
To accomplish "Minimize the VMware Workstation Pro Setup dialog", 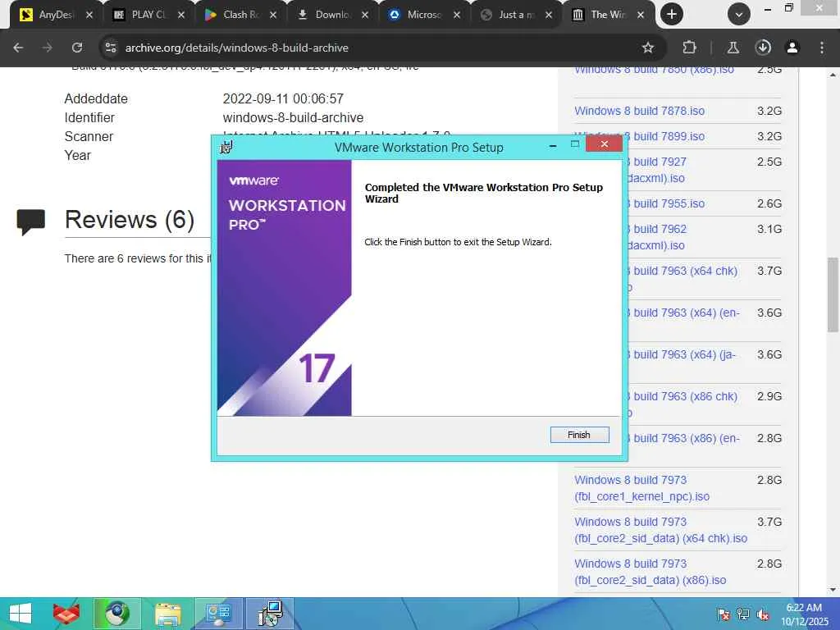I will point(553,144).
